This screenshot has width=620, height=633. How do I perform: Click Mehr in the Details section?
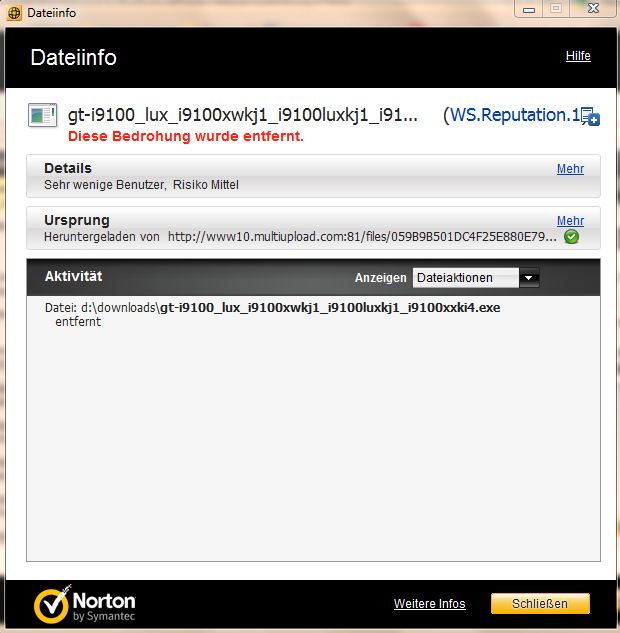click(x=570, y=169)
